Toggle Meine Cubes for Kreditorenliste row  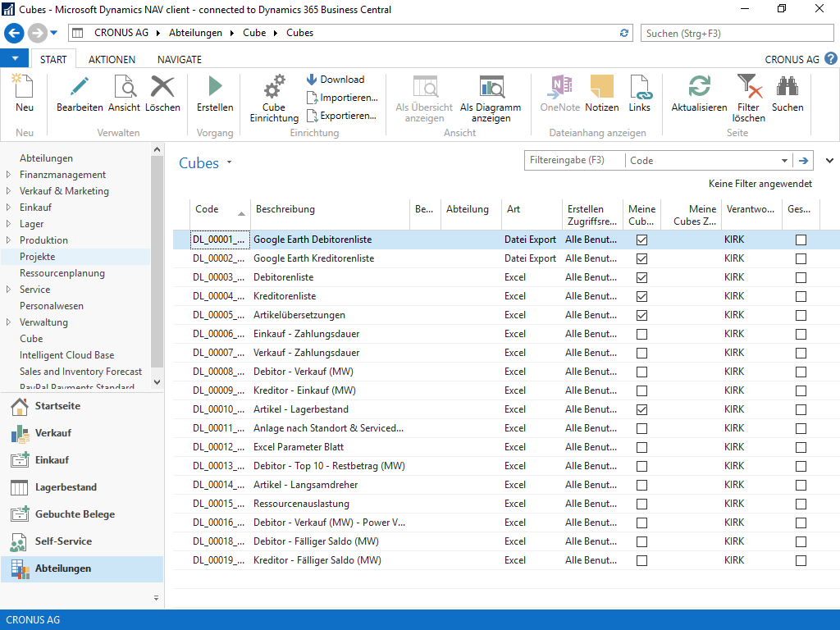click(641, 296)
